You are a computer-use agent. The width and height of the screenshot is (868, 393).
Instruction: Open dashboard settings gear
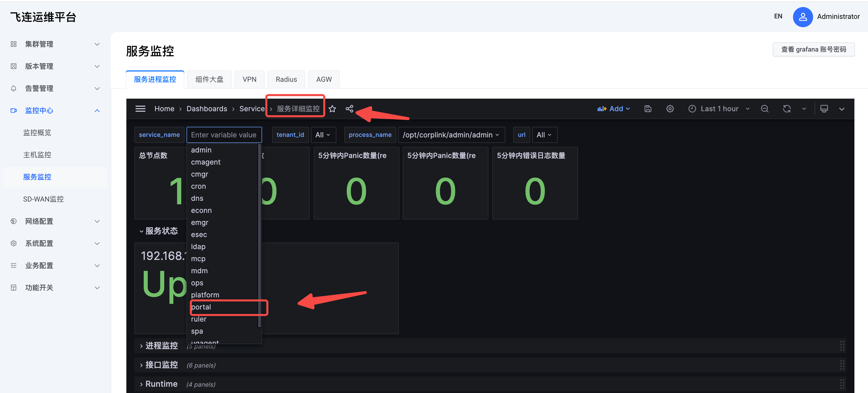pos(670,109)
